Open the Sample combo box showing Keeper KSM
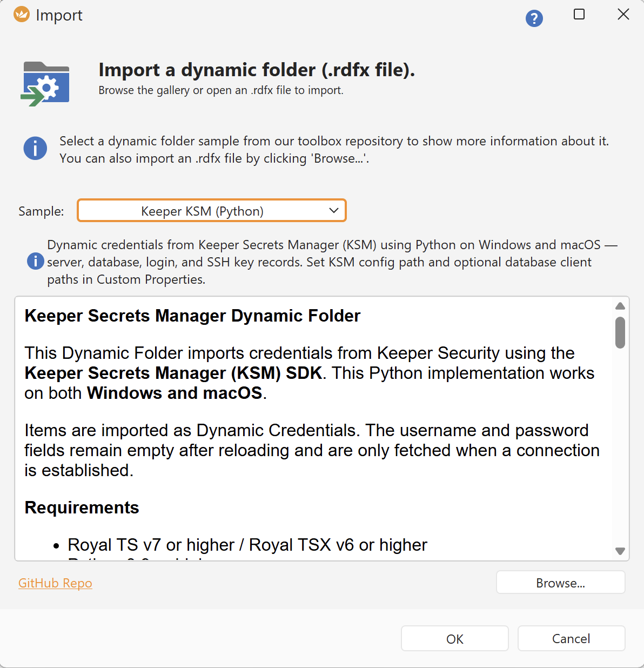Screen dimensions: 644x668 click(x=202, y=211)
